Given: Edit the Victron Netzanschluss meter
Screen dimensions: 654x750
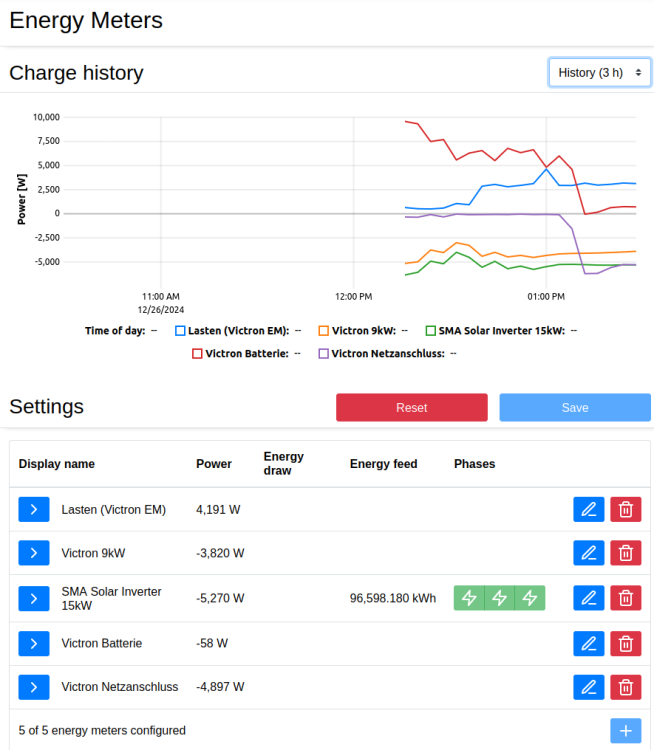Looking at the screenshot, I should click(x=589, y=687).
